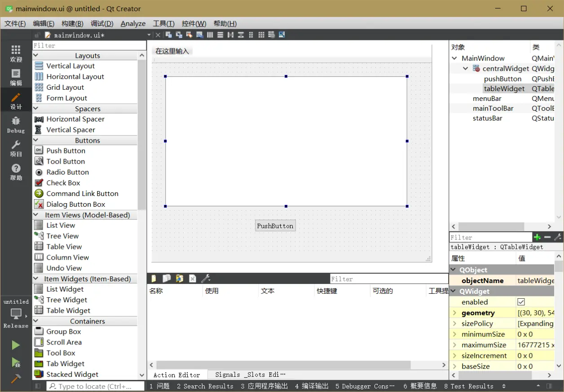The height and width of the screenshot is (392, 564).
Task: Expand the sizePolicy property
Action: point(454,323)
